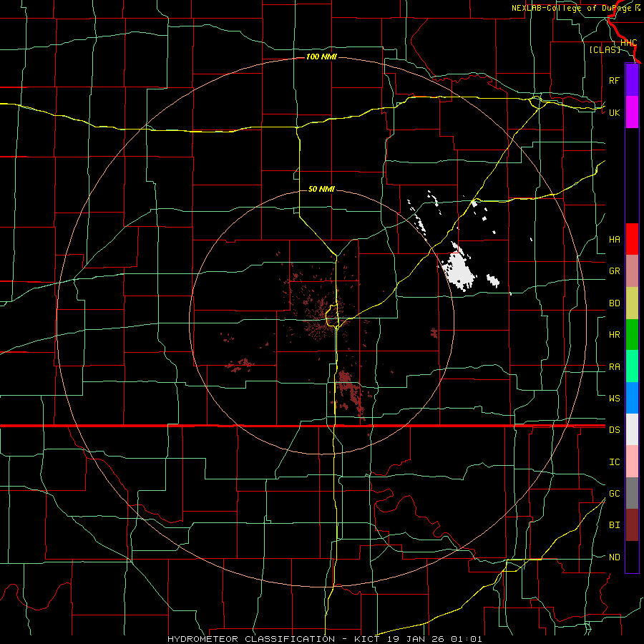
Task: Click the purple RF legend color swatch
Action: [632, 80]
